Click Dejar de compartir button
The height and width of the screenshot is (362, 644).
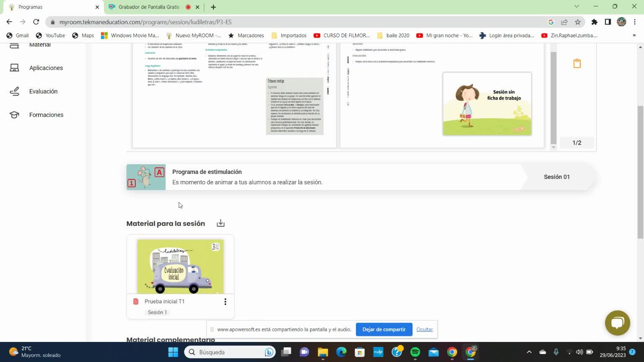click(x=384, y=329)
